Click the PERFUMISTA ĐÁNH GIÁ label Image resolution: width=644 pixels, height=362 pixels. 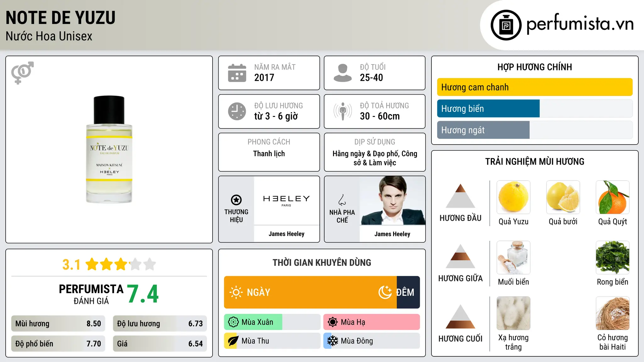91,294
